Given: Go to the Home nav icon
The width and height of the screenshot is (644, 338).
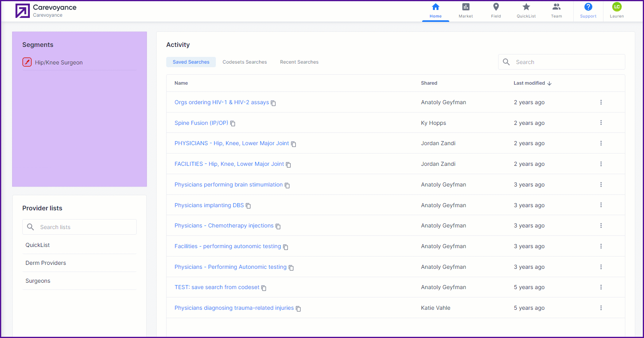Looking at the screenshot, I should click(436, 7).
